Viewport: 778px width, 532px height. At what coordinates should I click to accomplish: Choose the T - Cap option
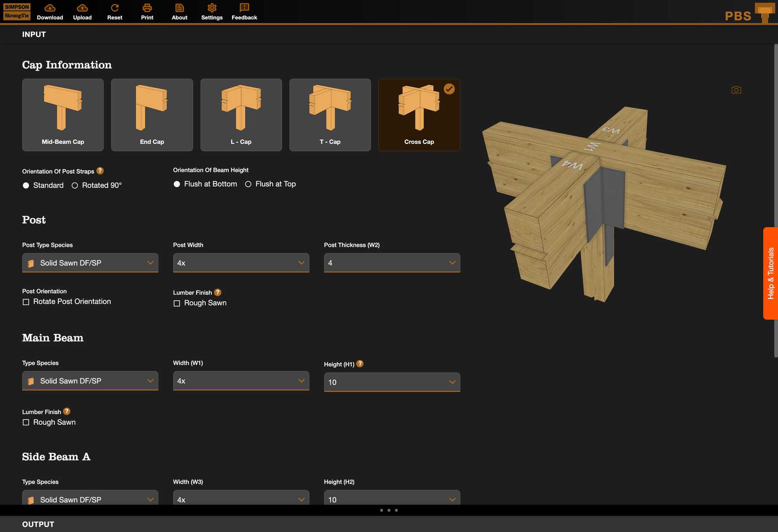(330, 115)
